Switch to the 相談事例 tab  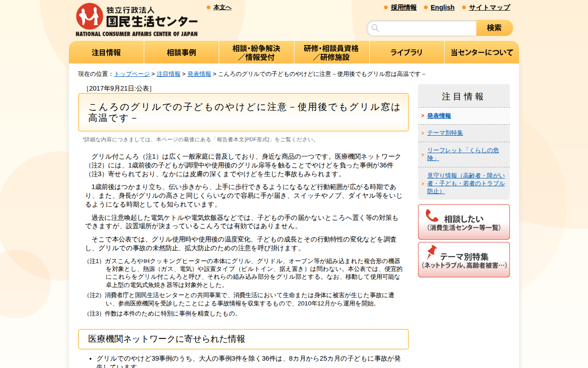click(181, 52)
